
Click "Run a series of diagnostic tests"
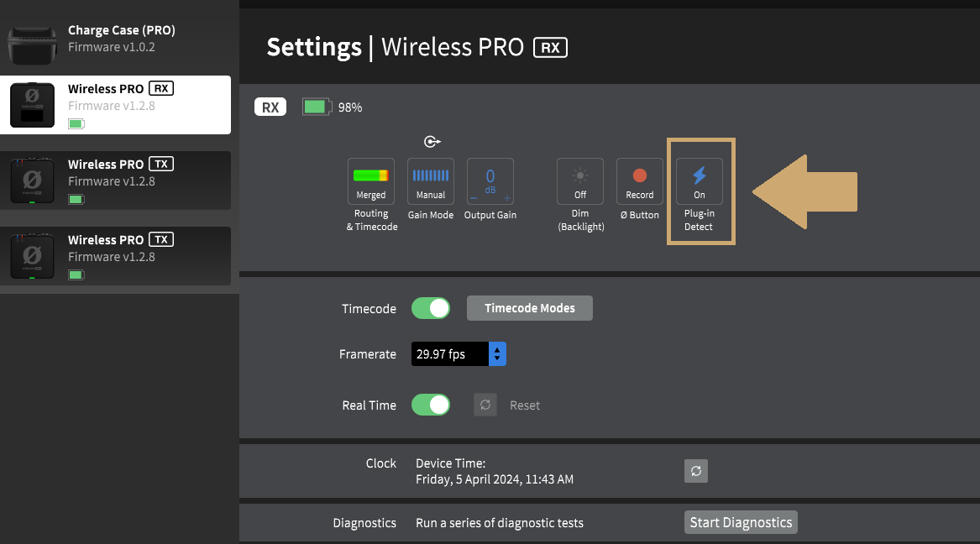click(500, 523)
